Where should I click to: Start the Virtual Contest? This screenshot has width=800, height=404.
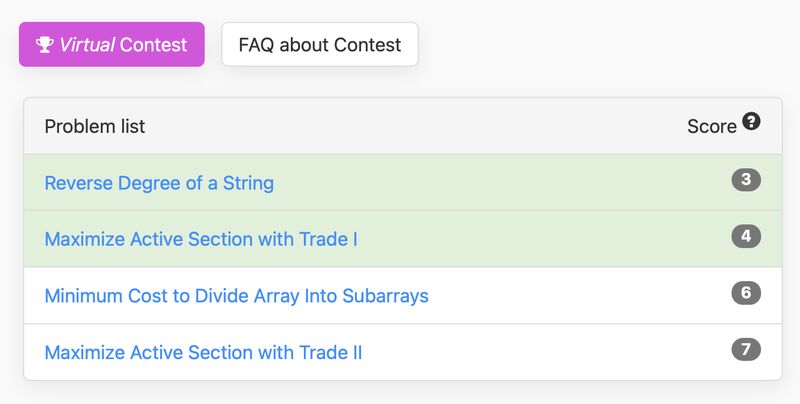click(112, 44)
